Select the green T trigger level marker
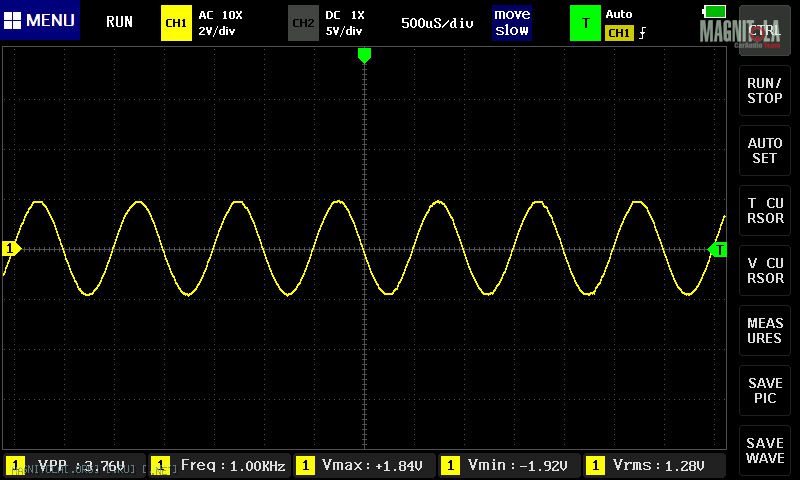 [717, 249]
